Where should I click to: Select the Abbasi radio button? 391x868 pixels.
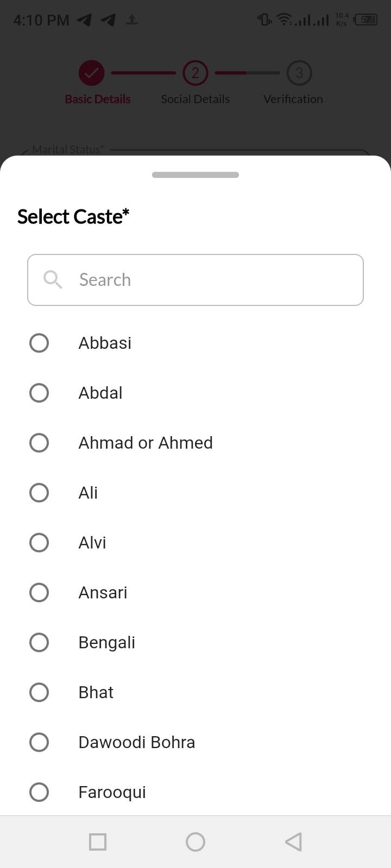39,343
